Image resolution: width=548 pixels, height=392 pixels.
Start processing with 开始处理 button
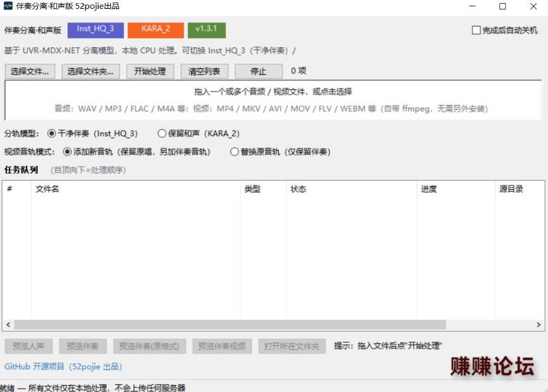tap(150, 71)
